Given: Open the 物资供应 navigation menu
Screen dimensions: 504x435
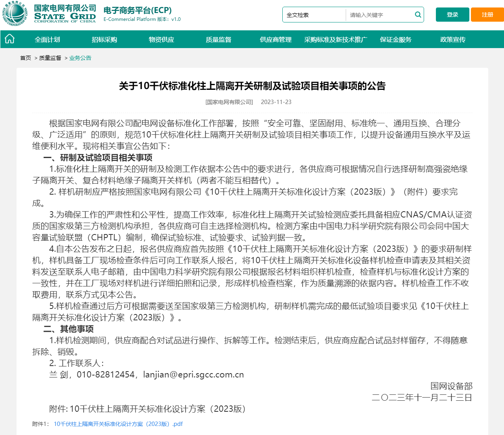Looking at the screenshot, I should coord(161,39).
